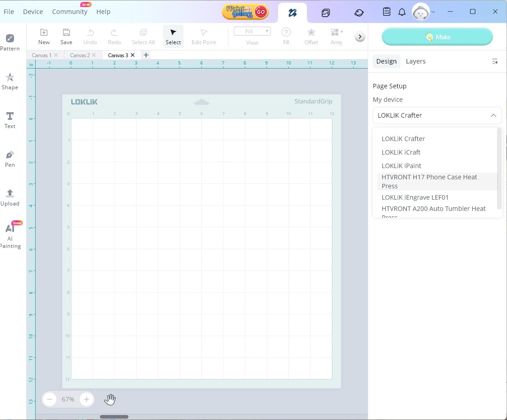Switch to the Canvas 2 tab

pos(80,55)
